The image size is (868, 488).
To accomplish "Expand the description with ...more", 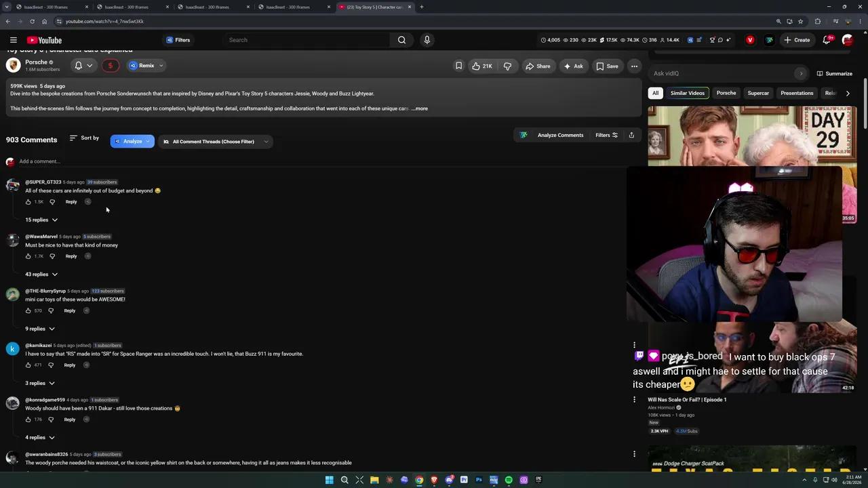I will coord(419,108).
